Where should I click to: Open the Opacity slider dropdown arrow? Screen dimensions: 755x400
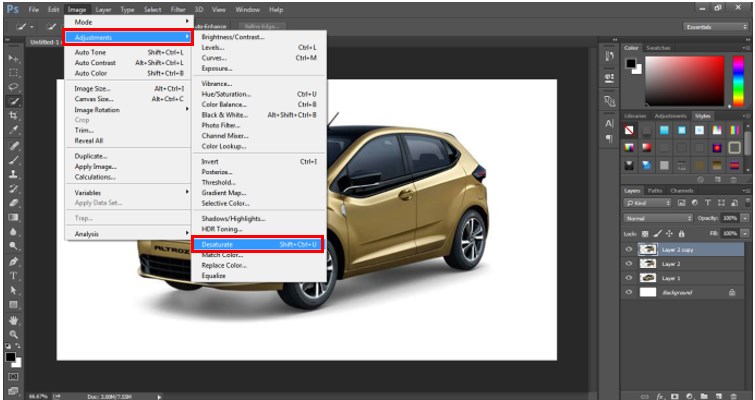(x=745, y=218)
